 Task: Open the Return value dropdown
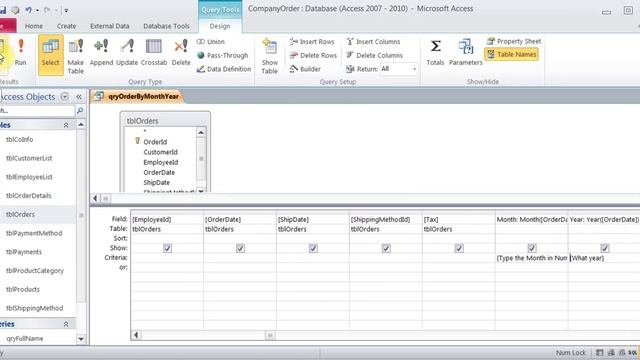click(x=414, y=69)
